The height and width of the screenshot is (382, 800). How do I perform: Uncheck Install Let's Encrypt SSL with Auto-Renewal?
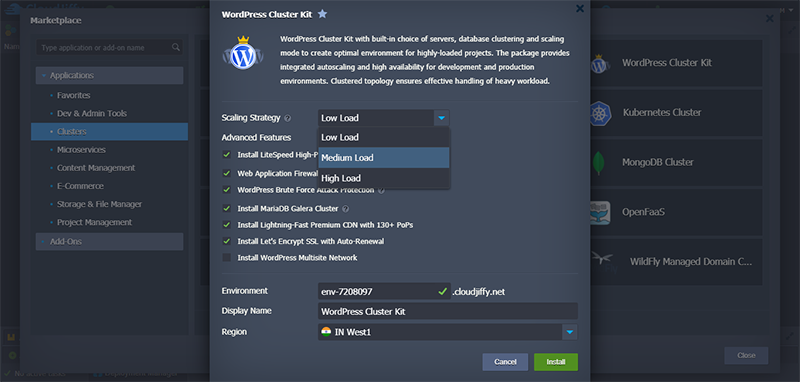point(227,241)
